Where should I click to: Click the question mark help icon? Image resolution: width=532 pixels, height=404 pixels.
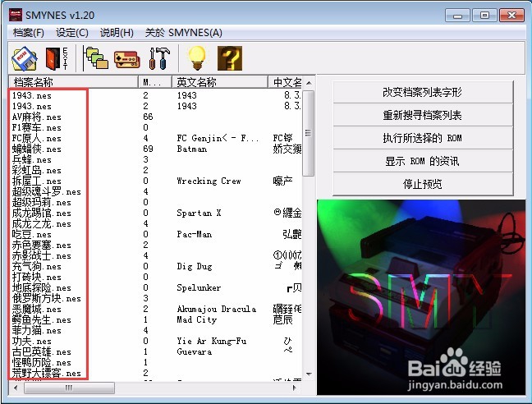click(x=230, y=58)
